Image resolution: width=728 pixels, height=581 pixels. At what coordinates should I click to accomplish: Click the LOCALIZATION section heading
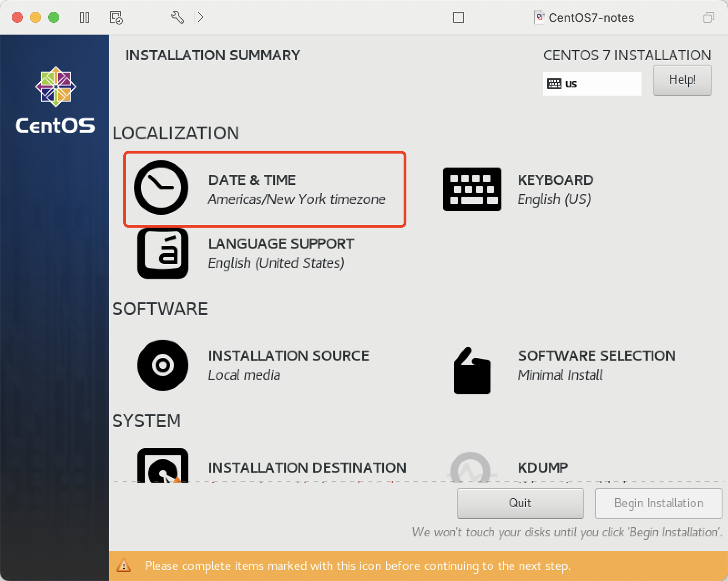(x=176, y=133)
